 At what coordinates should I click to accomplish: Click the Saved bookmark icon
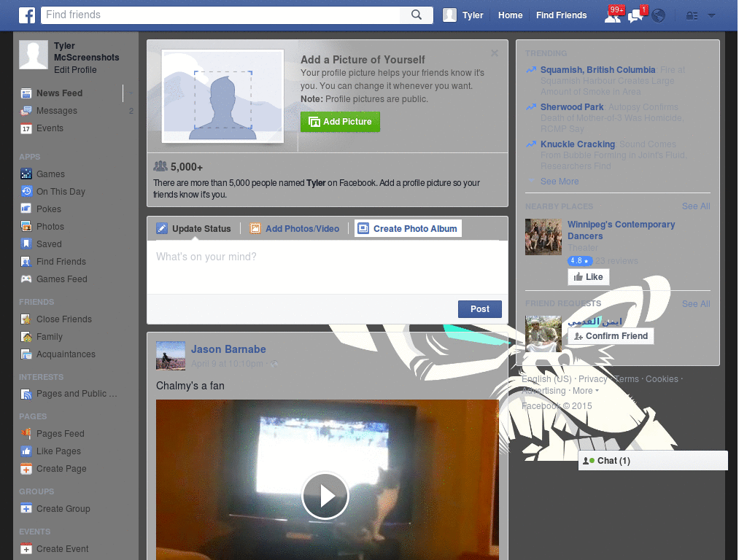tap(26, 244)
